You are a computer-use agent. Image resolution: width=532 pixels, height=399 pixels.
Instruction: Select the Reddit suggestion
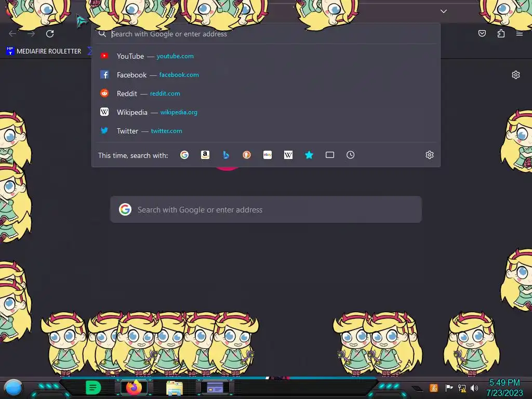(266, 94)
